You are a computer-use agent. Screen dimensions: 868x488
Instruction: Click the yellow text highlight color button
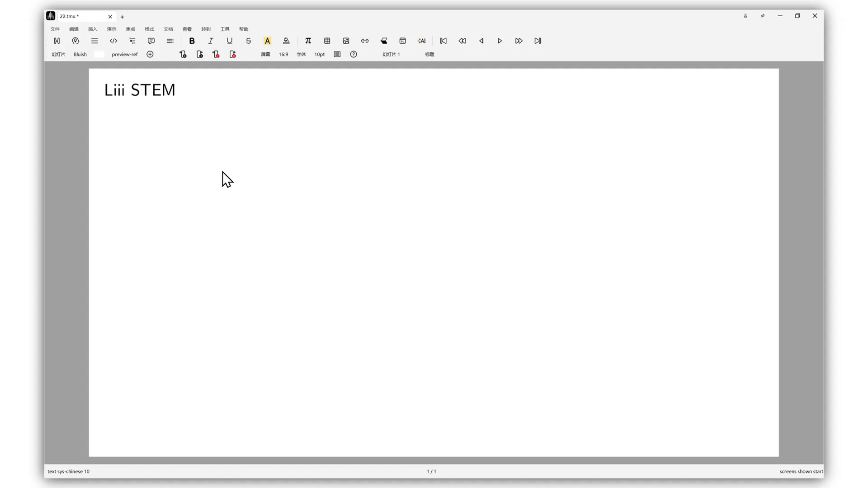(x=267, y=41)
